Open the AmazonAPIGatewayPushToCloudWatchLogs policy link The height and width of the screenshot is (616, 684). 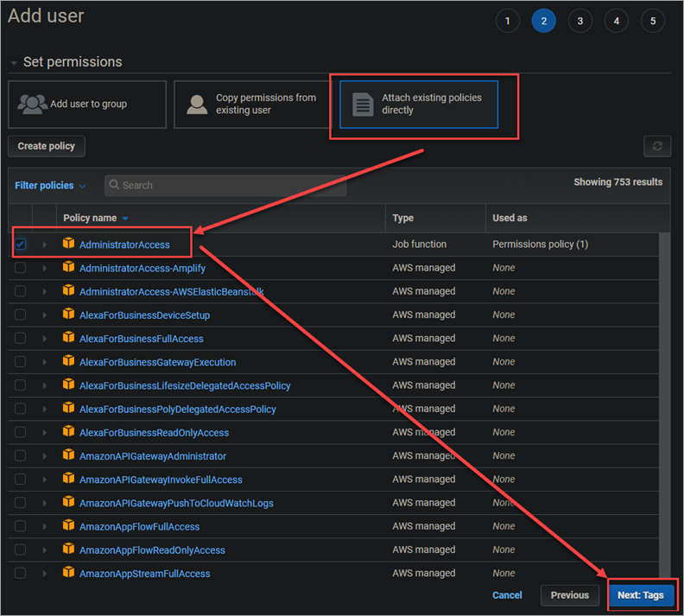(176, 503)
